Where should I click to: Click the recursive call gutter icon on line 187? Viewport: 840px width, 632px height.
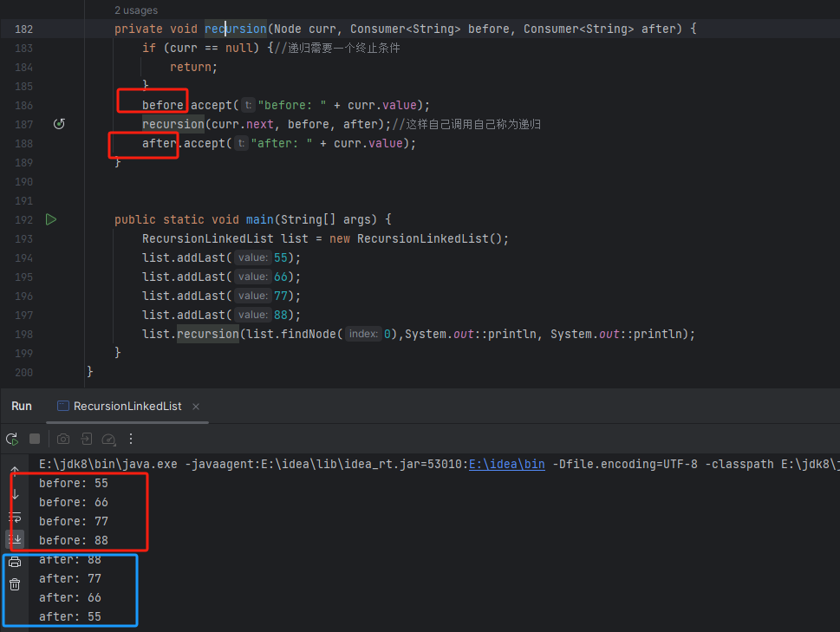coord(59,124)
